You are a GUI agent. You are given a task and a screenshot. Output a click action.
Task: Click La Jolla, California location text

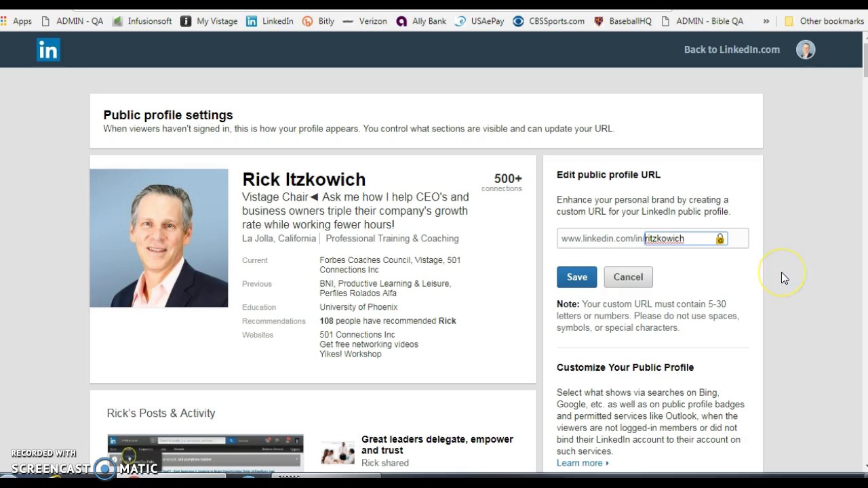click(279, 239)
